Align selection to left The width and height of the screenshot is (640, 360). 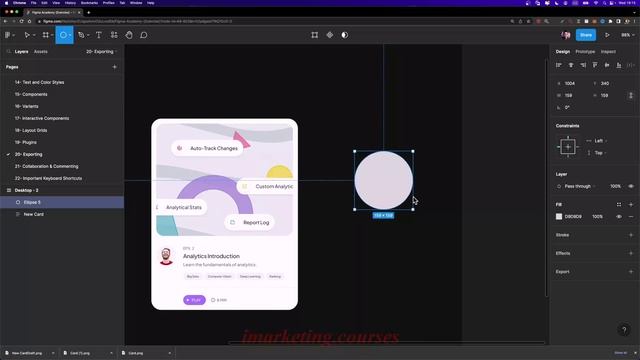pos(559,65)
